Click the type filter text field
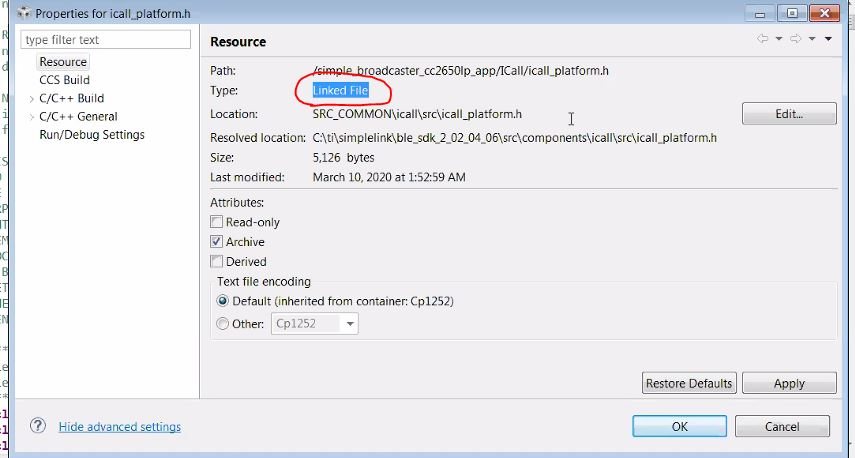Image resolution: width=855 pixels, height=458 pixels. pos(105,40)
